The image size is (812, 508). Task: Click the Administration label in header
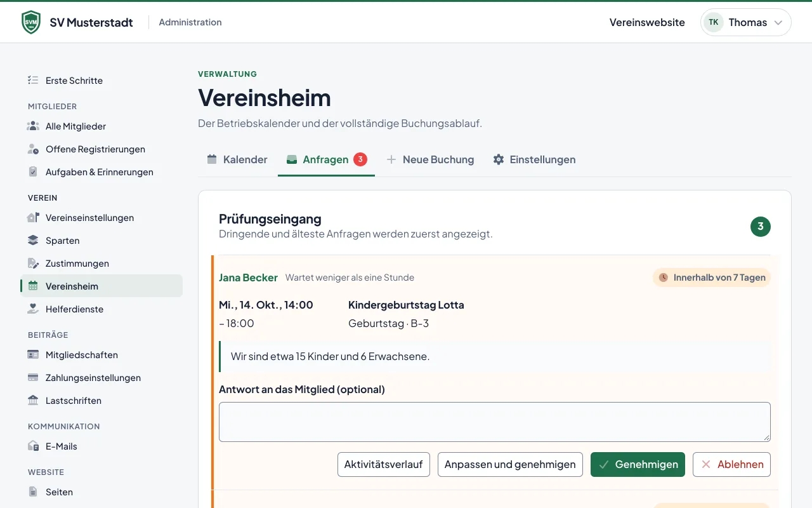[x=190, y=22]
